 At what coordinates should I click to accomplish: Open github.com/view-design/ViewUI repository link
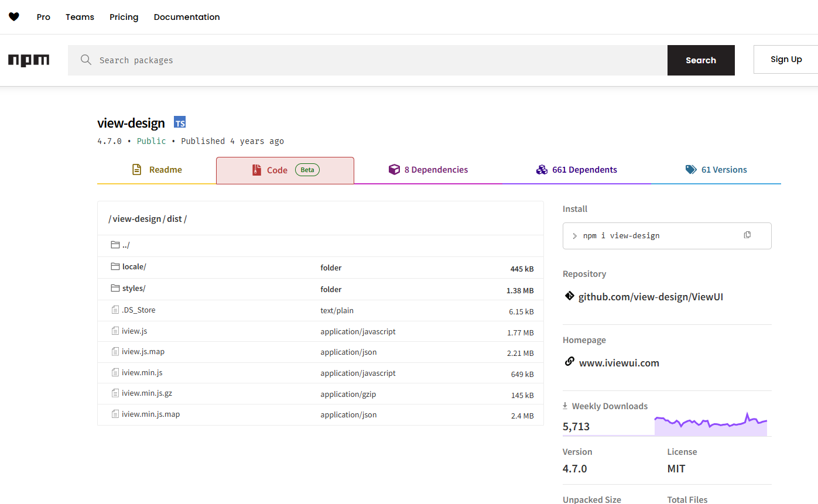click(651, 297)
